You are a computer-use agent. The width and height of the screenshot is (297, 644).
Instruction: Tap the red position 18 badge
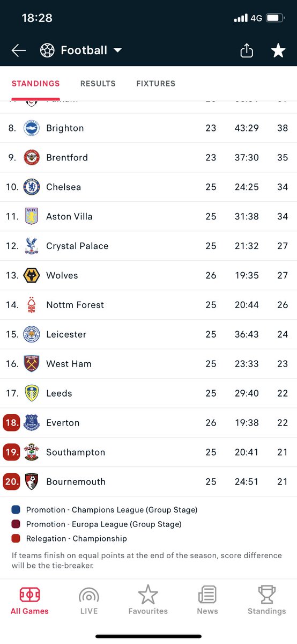point(11,423)
